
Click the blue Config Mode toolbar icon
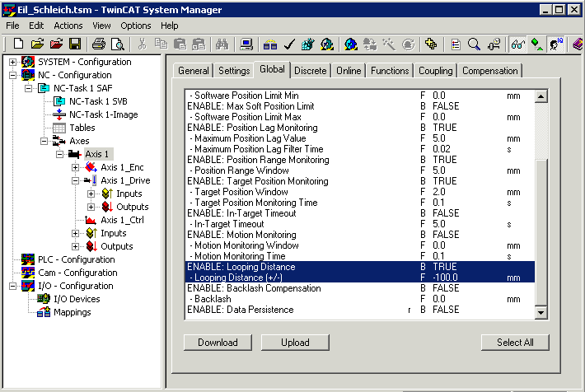click(351, 44)
